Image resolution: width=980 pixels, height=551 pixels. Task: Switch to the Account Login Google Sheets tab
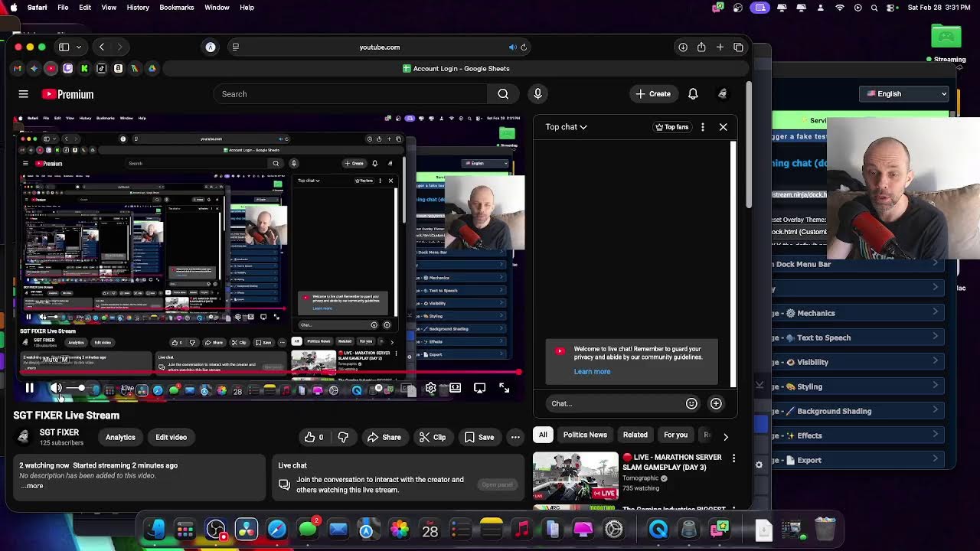[456, 69]
